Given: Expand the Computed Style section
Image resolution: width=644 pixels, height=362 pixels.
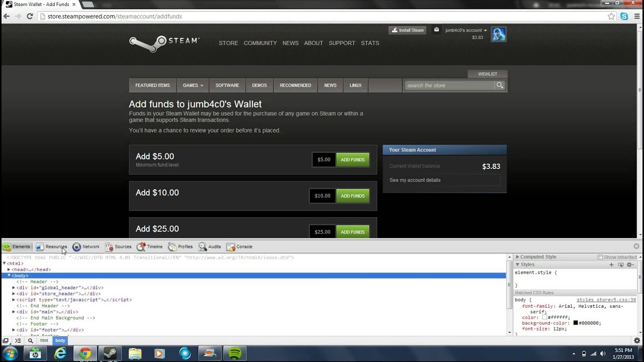Looking at the screenshot, I should [517, 257].
